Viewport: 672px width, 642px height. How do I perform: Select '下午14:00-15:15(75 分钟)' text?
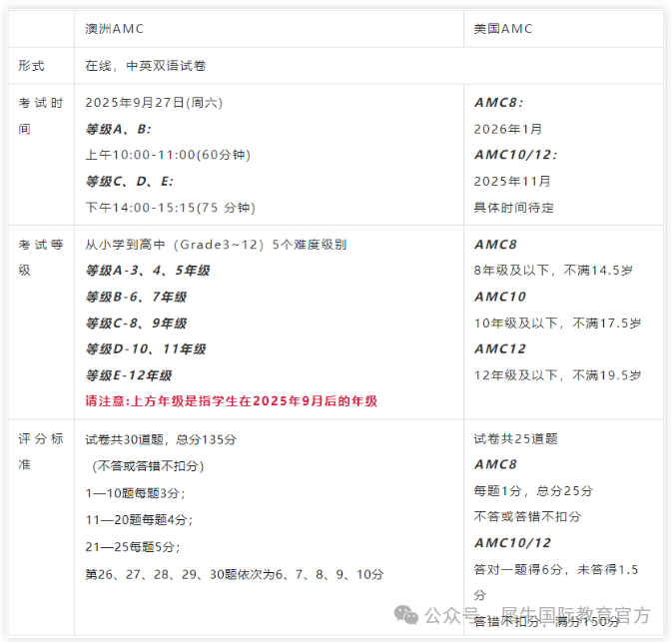(170, 208)
